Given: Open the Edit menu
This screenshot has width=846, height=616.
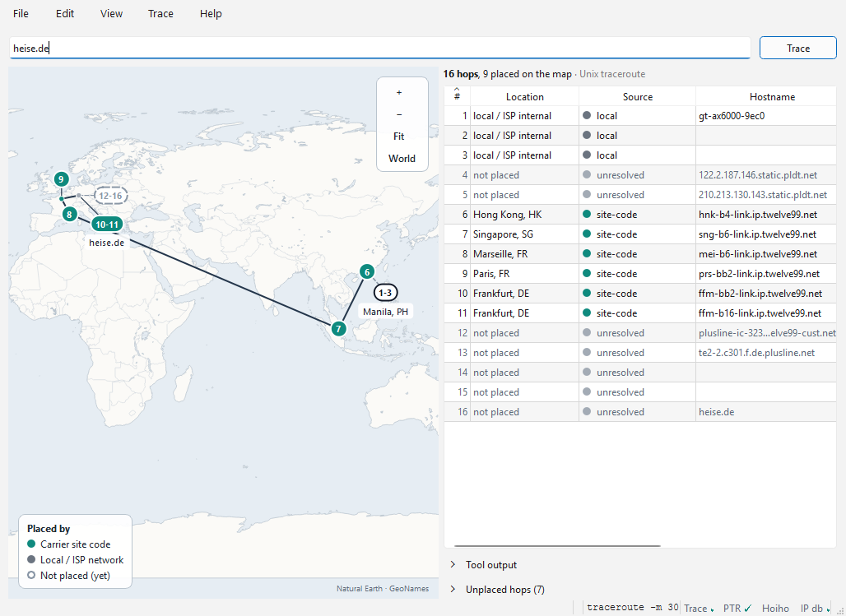Looking at the screenshot, I should coord(65,13).
